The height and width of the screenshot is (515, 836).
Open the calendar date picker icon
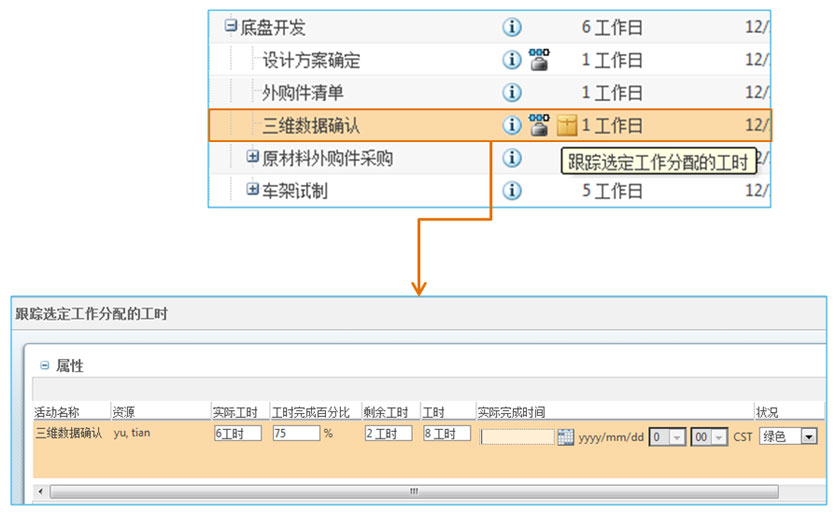click(565, 437)
